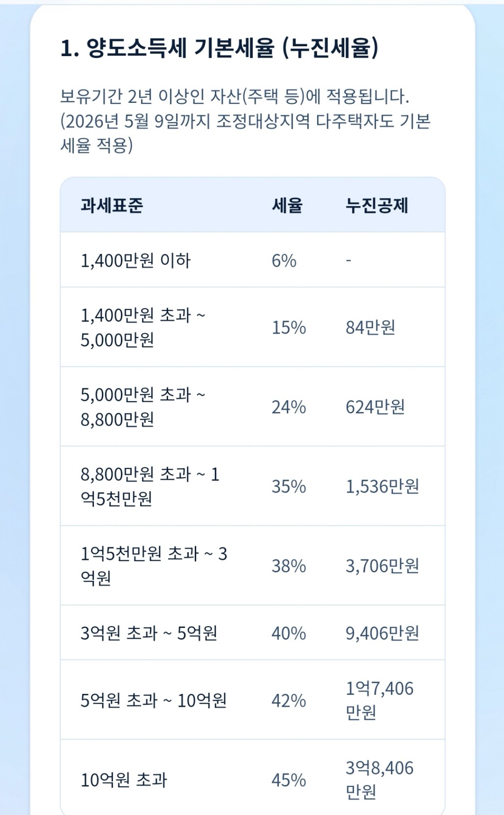Click the '9,406만원' deduction cell

pos(382,633)
